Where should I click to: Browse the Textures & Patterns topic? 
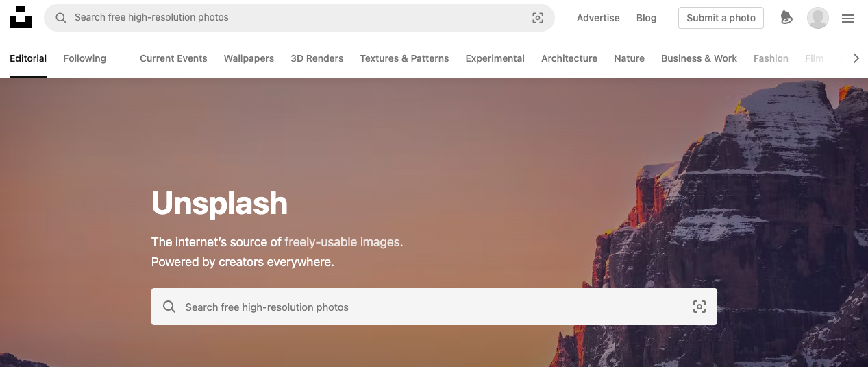click(x=404, y=58)
